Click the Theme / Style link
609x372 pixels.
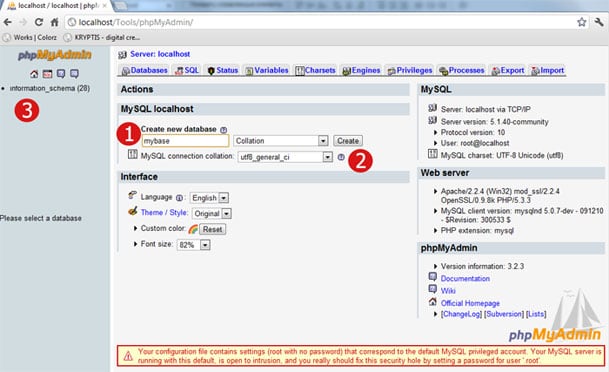click(164, 213)
